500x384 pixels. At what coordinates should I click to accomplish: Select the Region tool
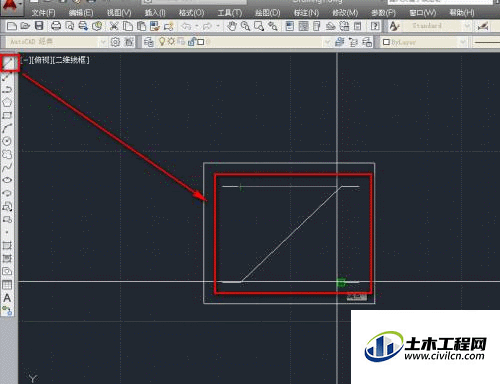click(7, 271)
